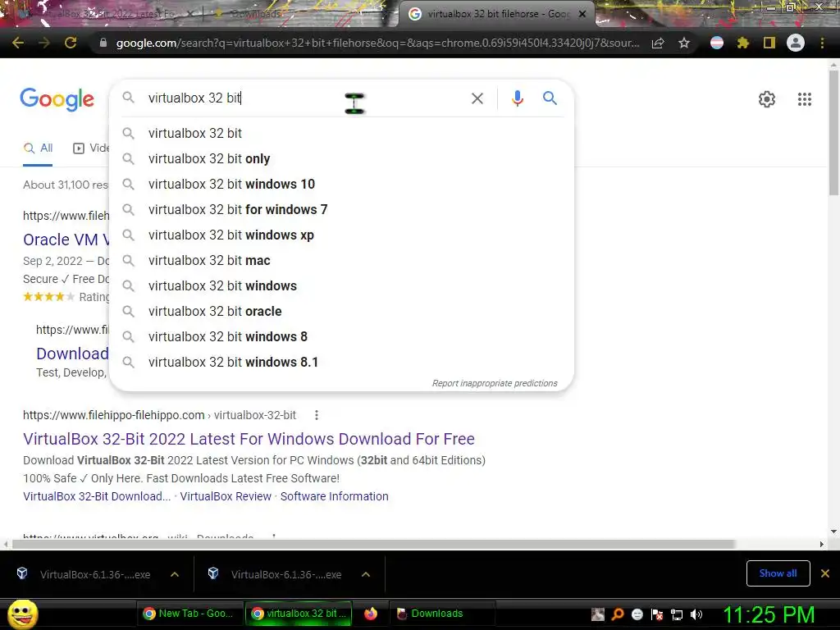Open the Extensions puzzle icon
Image resolution: width=840 pixels, height=630 pixels.
742,43
